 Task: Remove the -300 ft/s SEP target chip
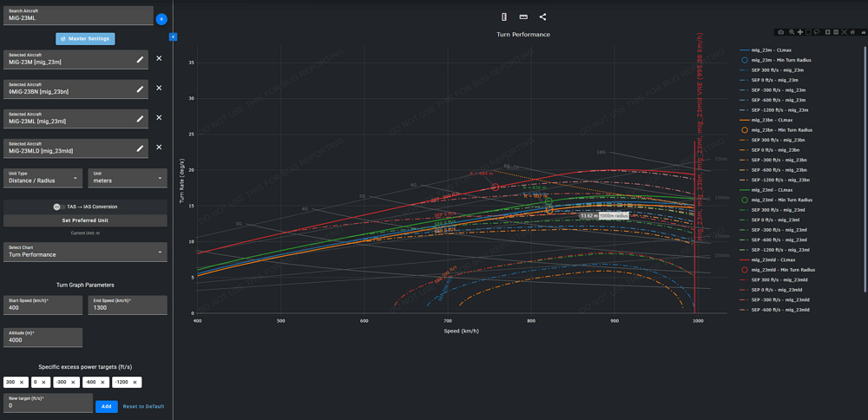tap(74, 383)
